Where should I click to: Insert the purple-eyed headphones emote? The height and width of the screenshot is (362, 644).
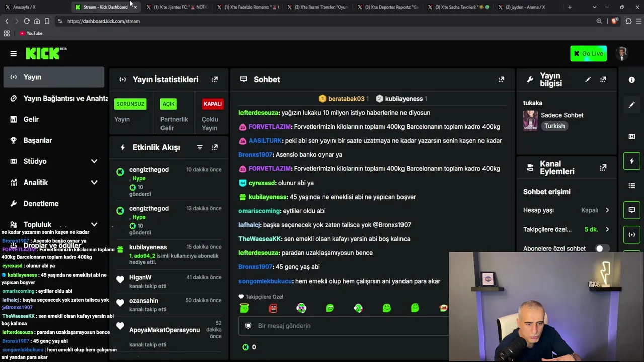(x=301, y=308)
